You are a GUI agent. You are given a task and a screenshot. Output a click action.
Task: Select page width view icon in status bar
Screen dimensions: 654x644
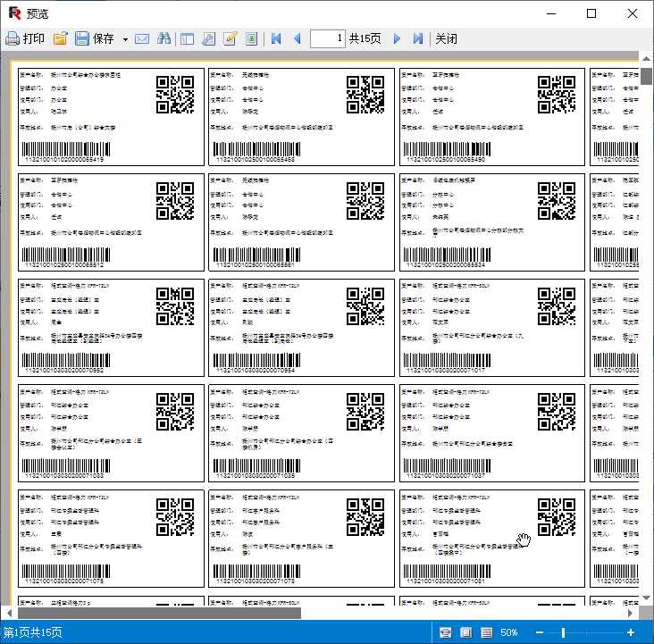tap(446, 632)
